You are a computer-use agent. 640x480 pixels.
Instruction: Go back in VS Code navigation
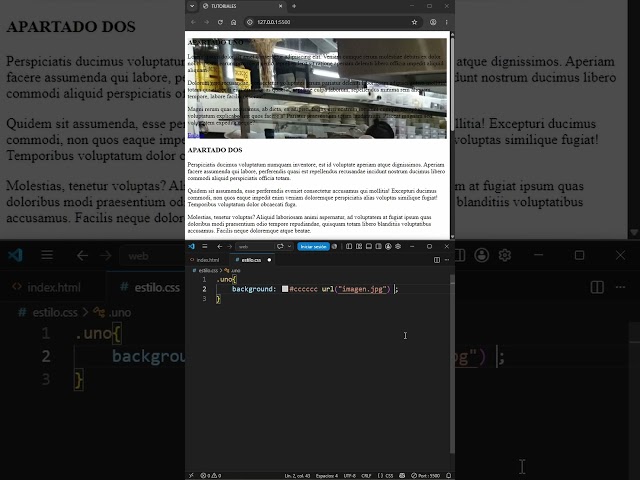[x=220, y=247]
